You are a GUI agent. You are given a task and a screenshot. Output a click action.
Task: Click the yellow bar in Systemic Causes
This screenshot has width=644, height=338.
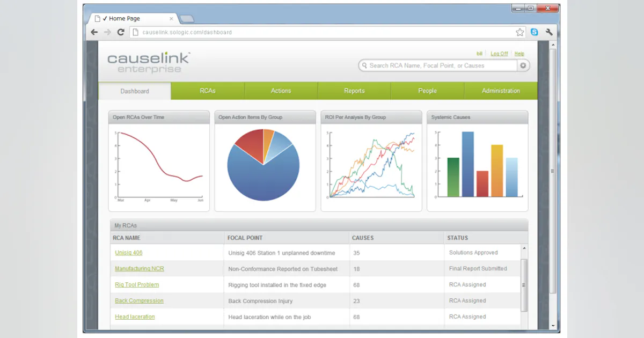click(497, 171)
